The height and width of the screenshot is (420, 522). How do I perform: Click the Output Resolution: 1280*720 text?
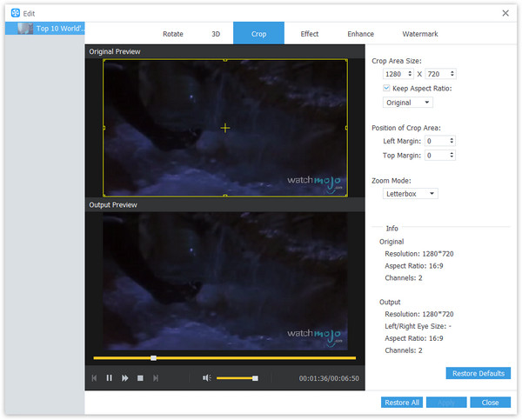click(419, 314)
